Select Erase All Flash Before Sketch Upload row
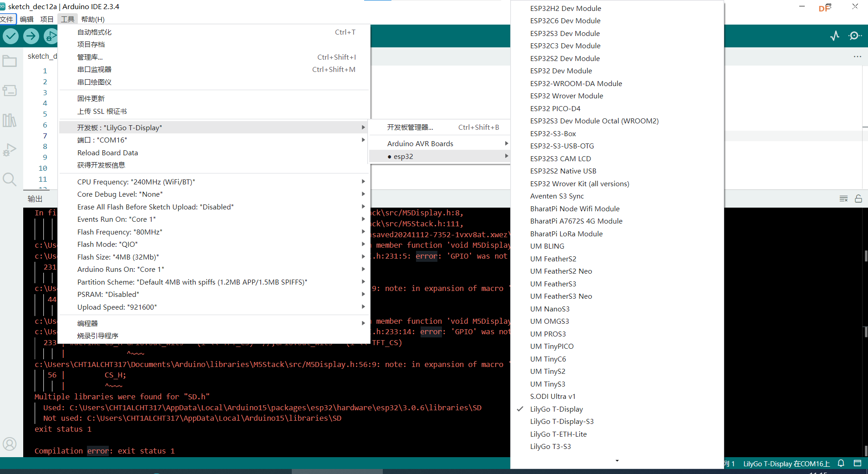 tap(214, 207)
